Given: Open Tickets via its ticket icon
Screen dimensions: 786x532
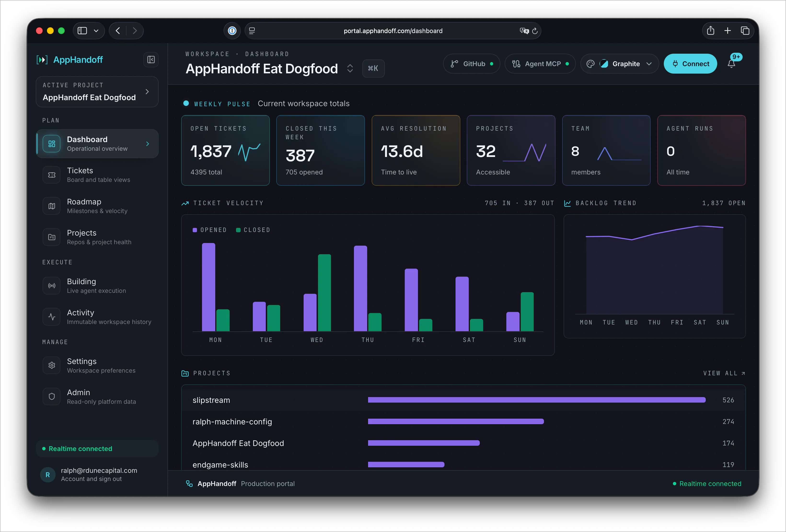Looking at the screenshot, I should (x=52, y=175).
